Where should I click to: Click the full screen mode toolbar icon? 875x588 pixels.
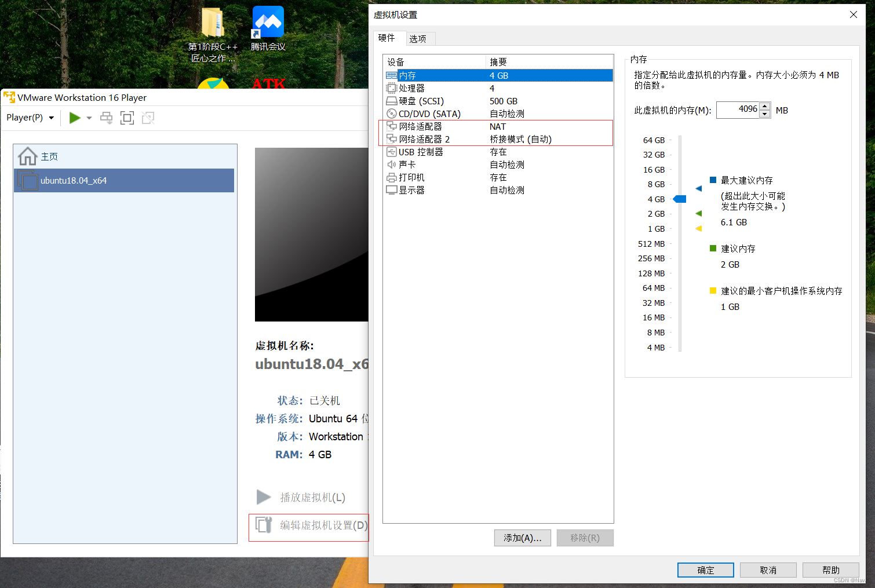click(x=127, y=118)
